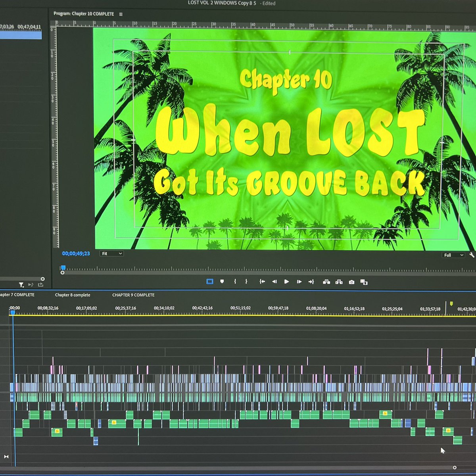Jump to the In point with Go to In
Screen dimensions: 476x476
[262, 282]
